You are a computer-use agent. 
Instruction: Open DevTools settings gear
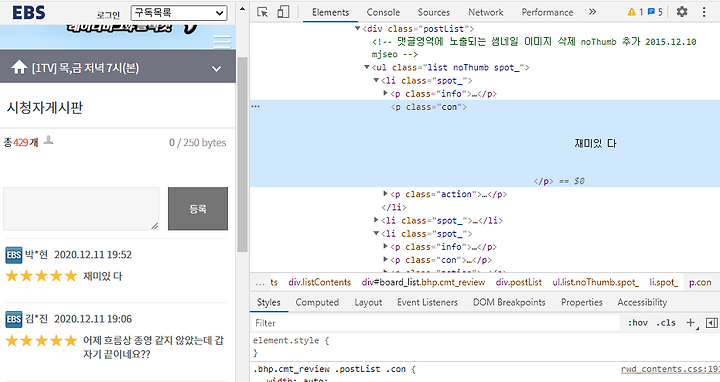click(682, 12)
